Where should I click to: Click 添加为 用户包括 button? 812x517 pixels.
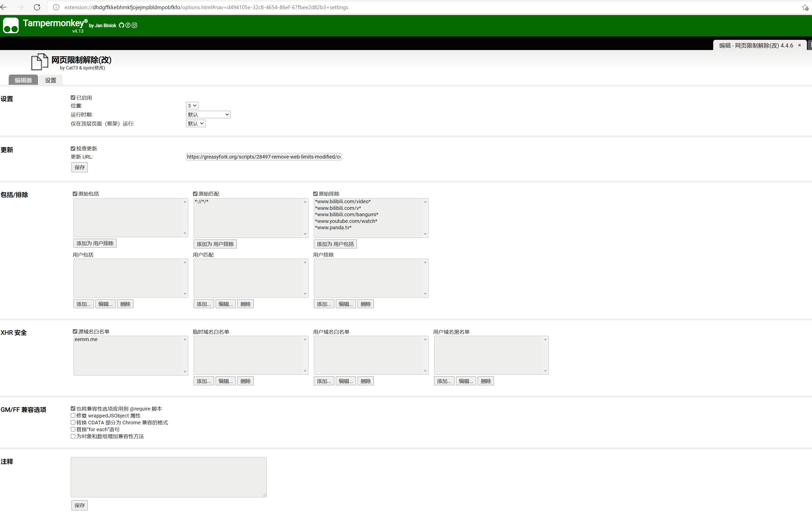(335, 244)
